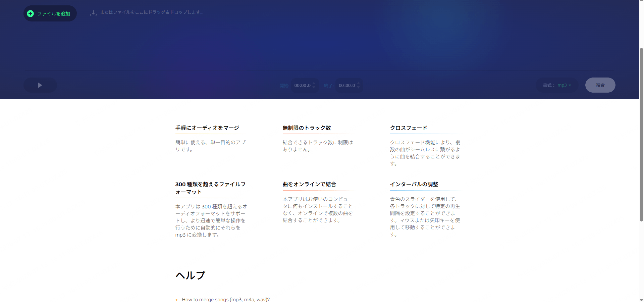Increase the end time with up arrow
This screenshot has width=644, height=302.
[x=358, y=83]
